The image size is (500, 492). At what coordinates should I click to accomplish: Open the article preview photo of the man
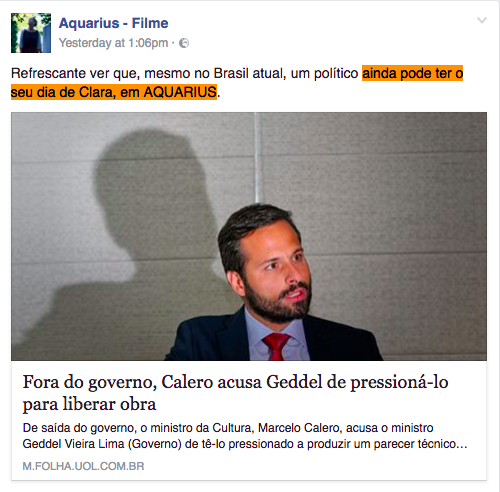(x=249, y=236)
